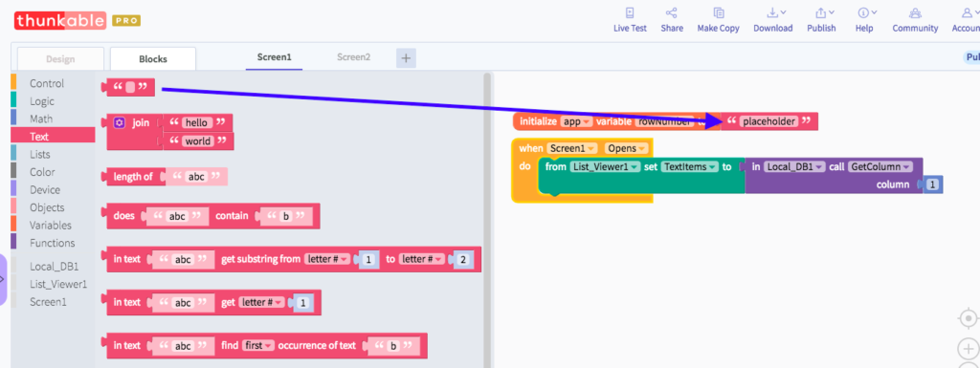Screen dimensions: 980x368
Task: Zoom in with the plus icon
Action: [x=968, y=348]
